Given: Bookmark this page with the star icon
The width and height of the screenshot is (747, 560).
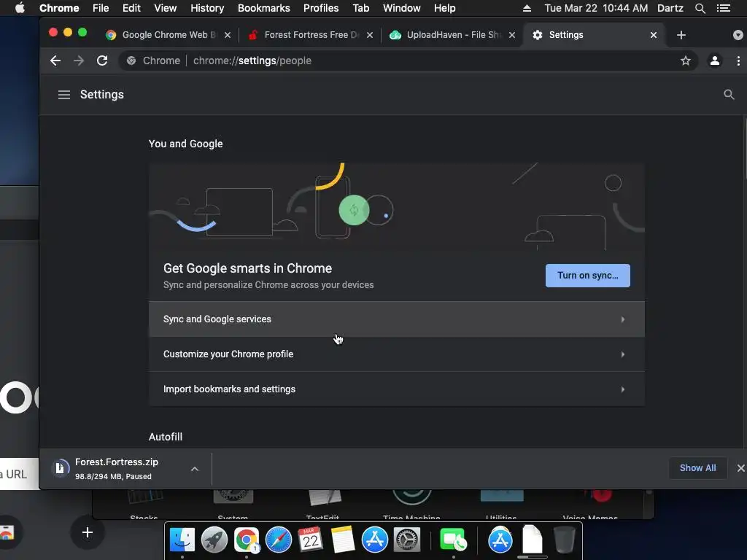Looking at the screenshot, I should pyautogui.click(x=685, y=61).
